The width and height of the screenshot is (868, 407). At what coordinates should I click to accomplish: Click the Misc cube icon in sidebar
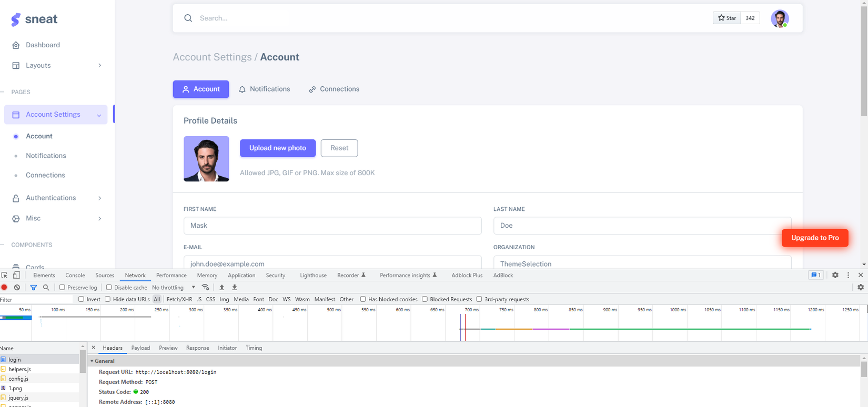tap(16, 219)
